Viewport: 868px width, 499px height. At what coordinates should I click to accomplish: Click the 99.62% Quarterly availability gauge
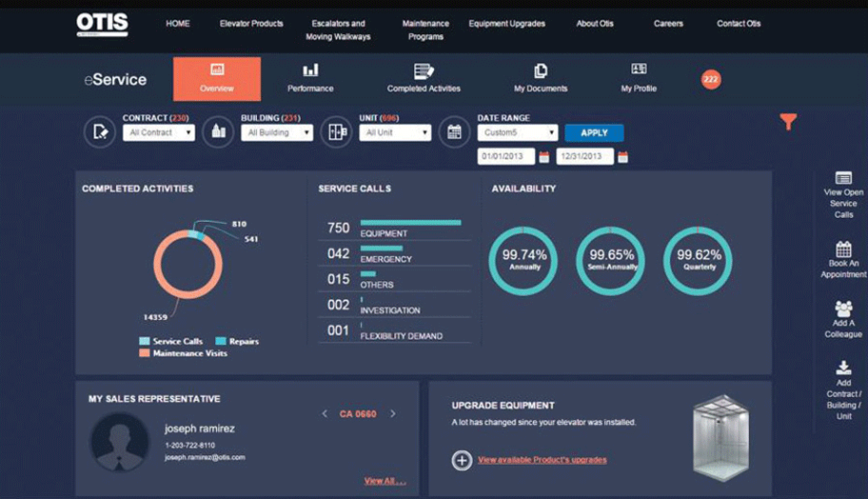698,261
